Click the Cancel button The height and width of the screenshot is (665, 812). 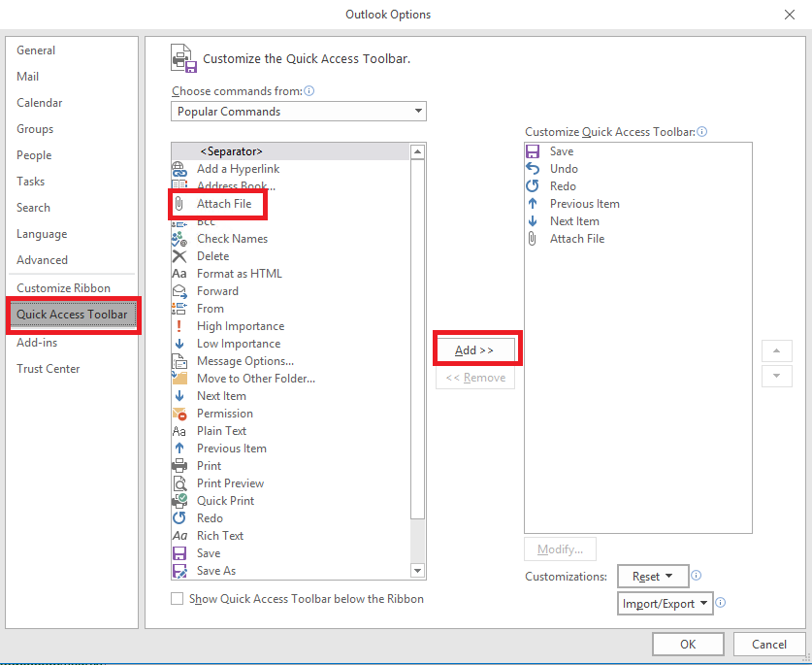tap(769, 645)
